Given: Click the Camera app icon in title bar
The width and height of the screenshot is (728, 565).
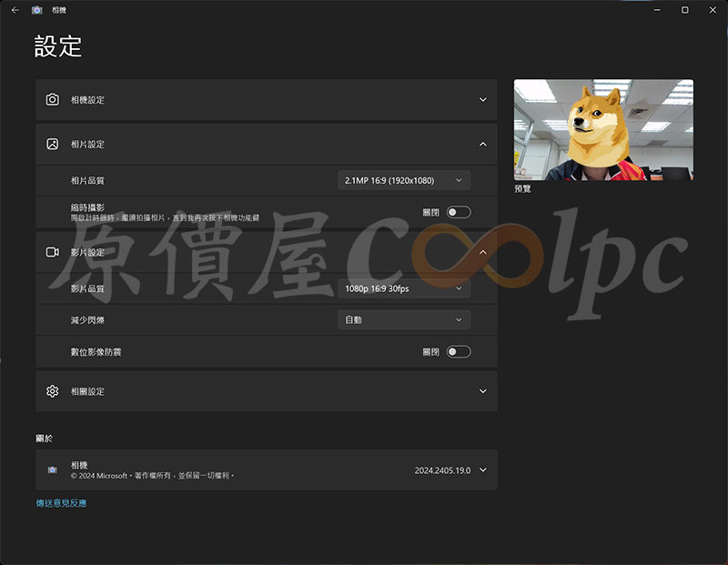Looking at the screenshot, I should coord(37,10).
